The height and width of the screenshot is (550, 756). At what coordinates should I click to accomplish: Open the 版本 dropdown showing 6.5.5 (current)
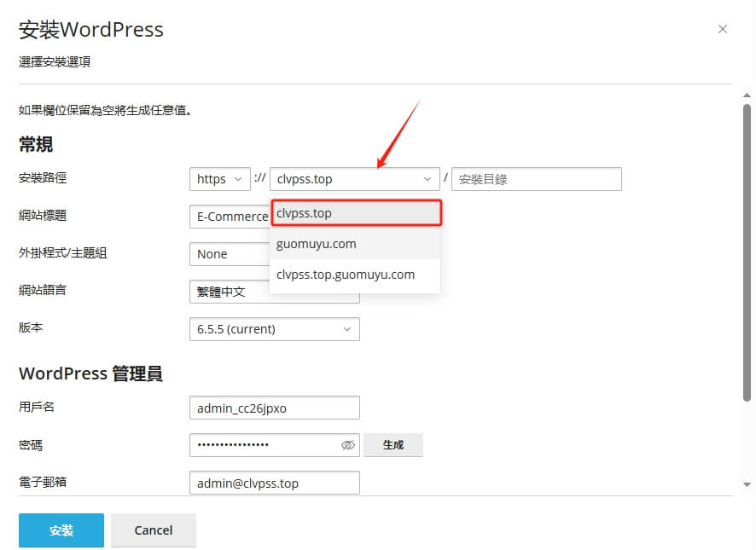[x=273, y=329]
